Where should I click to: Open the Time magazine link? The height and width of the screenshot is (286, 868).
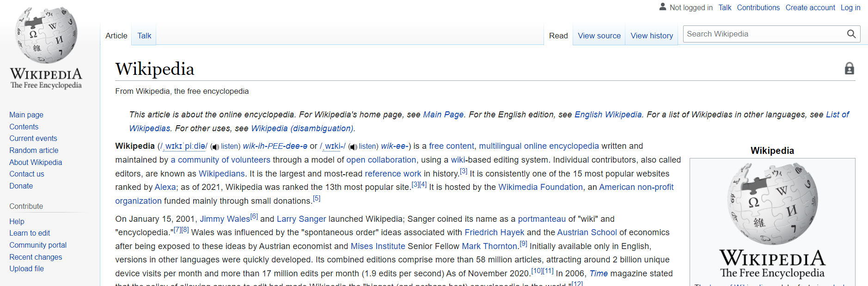click(599, 274)
